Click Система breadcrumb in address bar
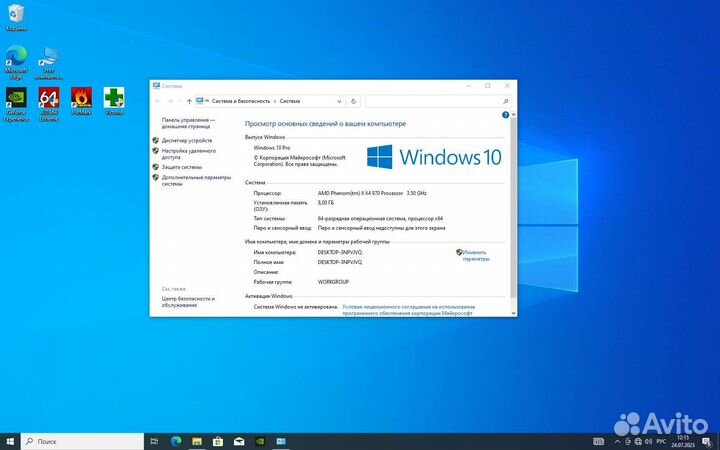The width and height of the screenshot is (720, 450). pyautogui.click(x=290, y=101)
